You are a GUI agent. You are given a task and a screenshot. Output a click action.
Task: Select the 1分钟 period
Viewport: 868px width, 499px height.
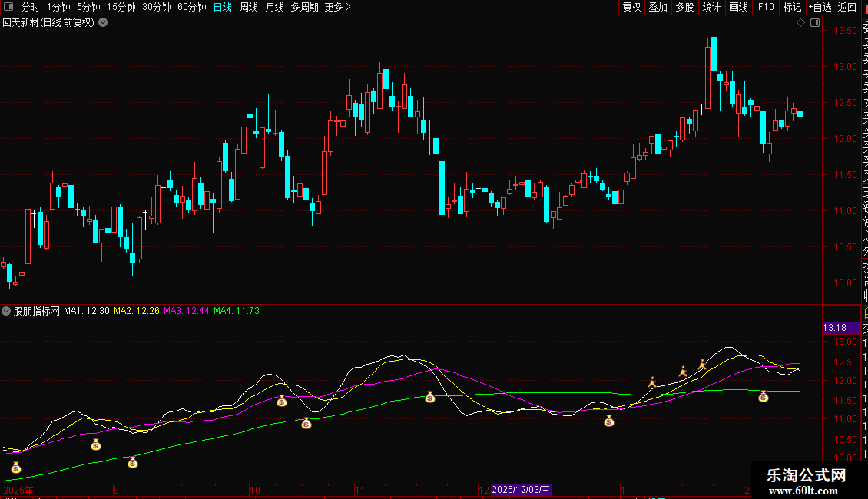pyautogui.click(x=58, y=7)
